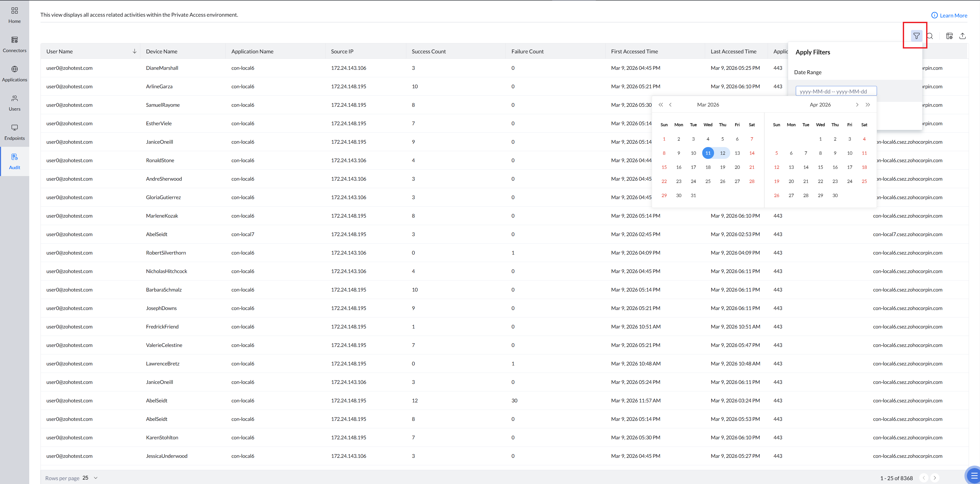
Task: Click the Date Range input field
Action: [x=836, y=91]
